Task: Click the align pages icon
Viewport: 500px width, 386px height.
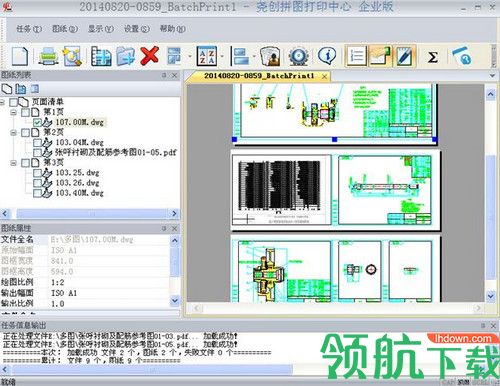Action: [241, 56]
